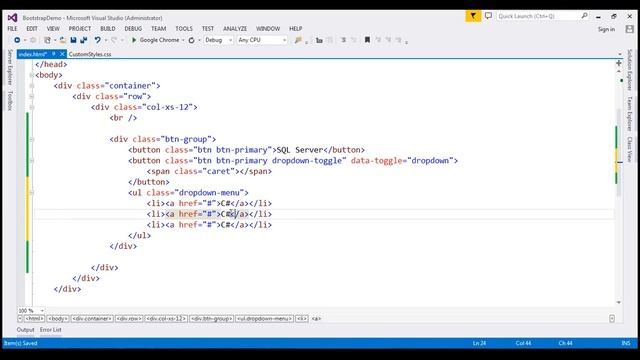The width and height of the screenshot is (640, 360).
Task: Open the notifications flag icon
Action: (473, 16)
